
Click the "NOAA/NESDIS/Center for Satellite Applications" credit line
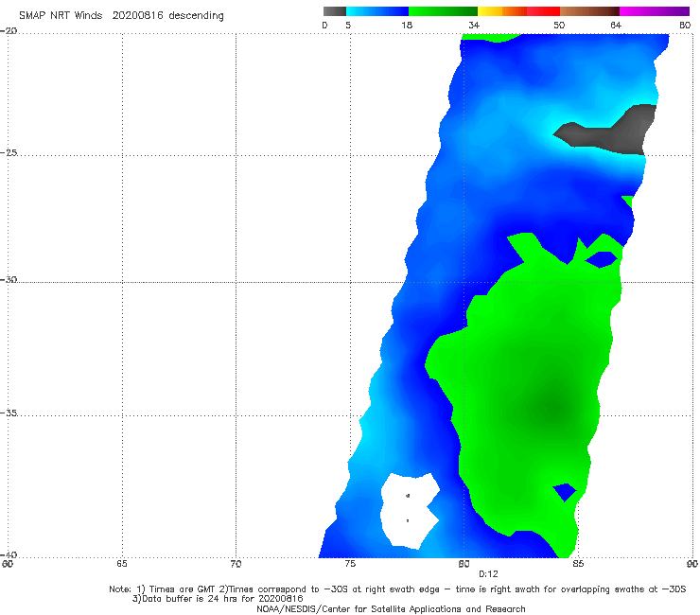(391, 608)
